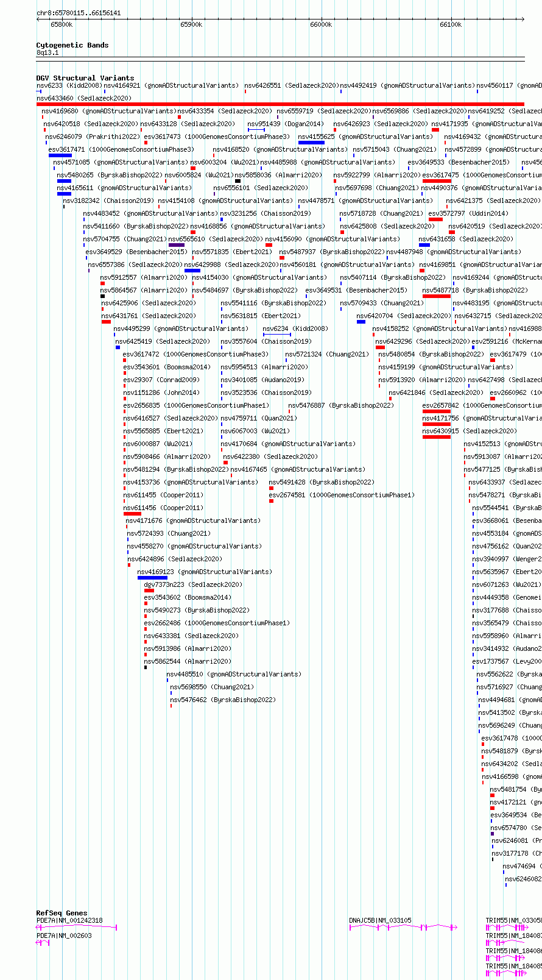This screenshot has width=542, height=980.
Task: Select label nsv6422380 (Sedlazeck2020)
Action: 270,456
